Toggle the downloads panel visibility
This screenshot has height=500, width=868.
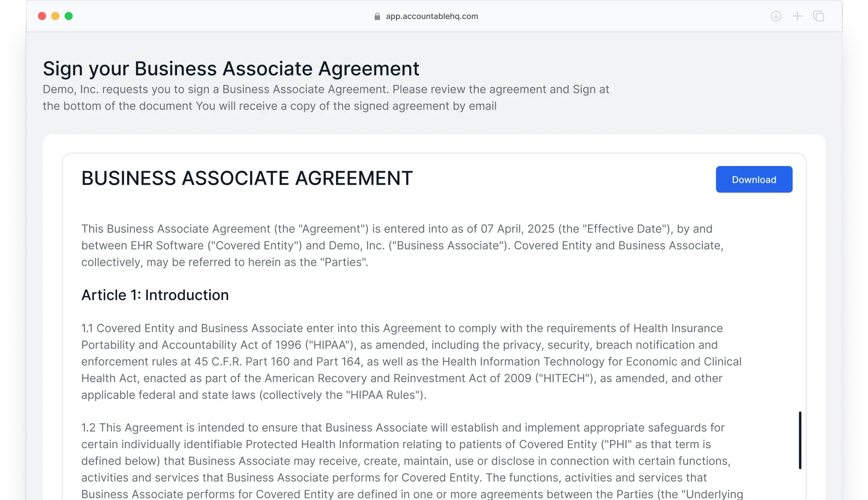click(x=776, y=16)
